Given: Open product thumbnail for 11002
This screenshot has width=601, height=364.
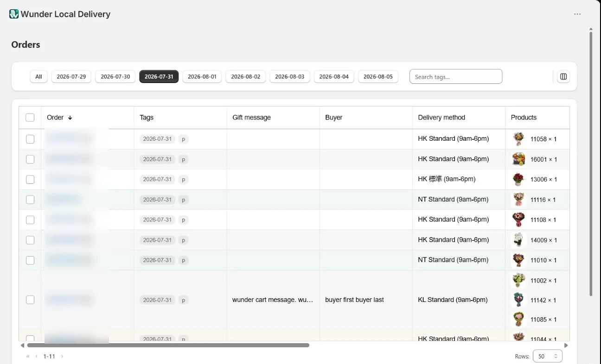Looking at the screenshot, I should click(518, 281).
